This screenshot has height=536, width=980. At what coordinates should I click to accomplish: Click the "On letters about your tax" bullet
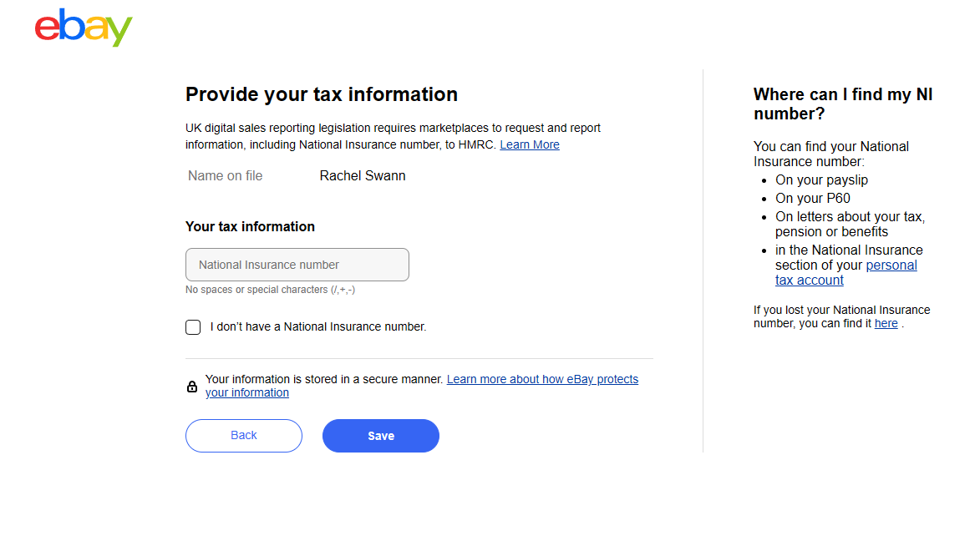(x=849, y=224)
